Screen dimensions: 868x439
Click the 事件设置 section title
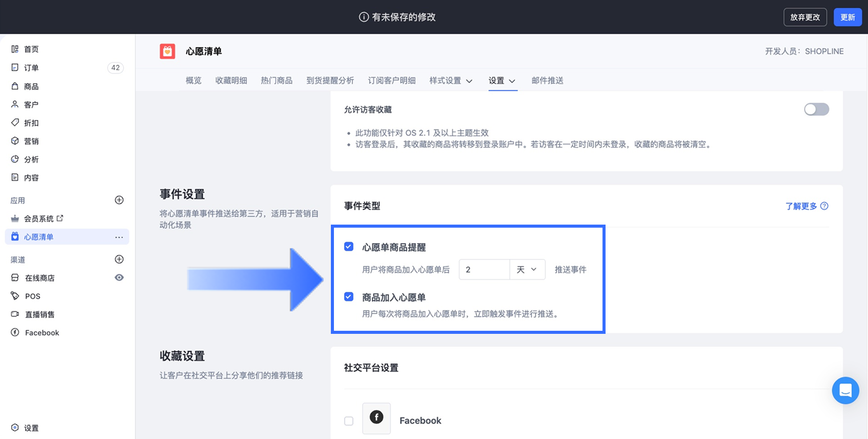coord(182,194)
